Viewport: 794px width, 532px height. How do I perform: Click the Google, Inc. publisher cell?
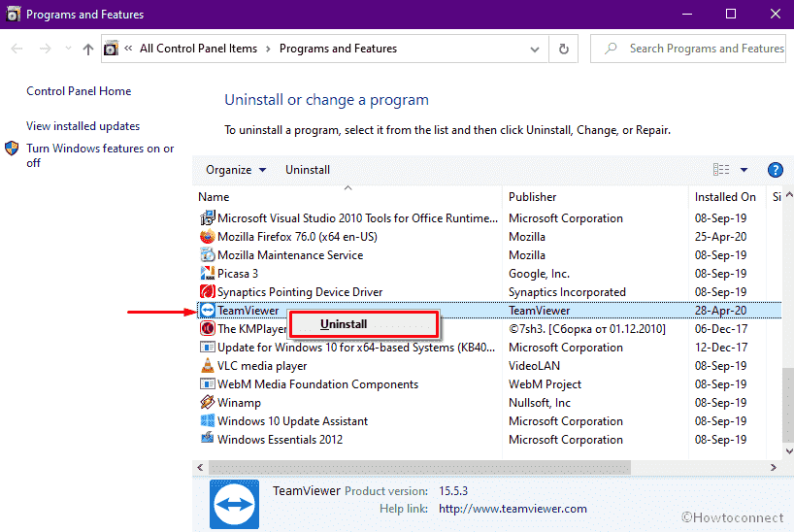click(x=539, y=274)
